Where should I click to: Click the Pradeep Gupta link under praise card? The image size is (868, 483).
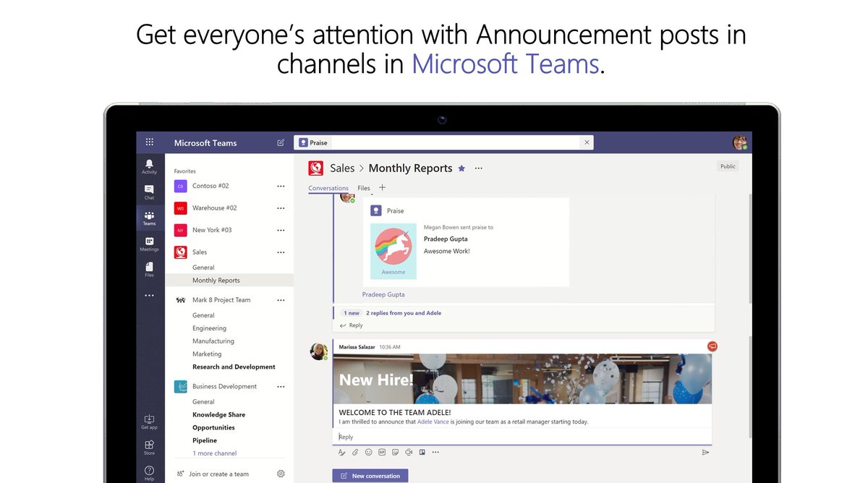(383, 294)
